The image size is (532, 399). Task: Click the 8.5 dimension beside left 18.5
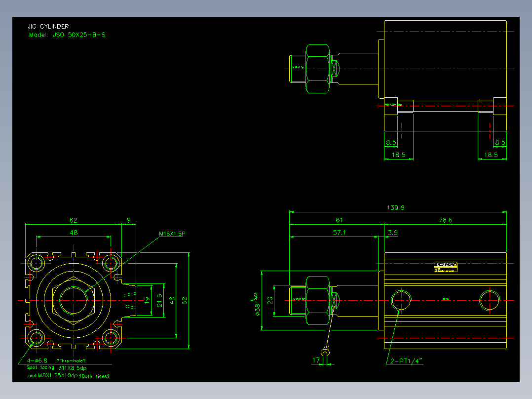(391, 142)
